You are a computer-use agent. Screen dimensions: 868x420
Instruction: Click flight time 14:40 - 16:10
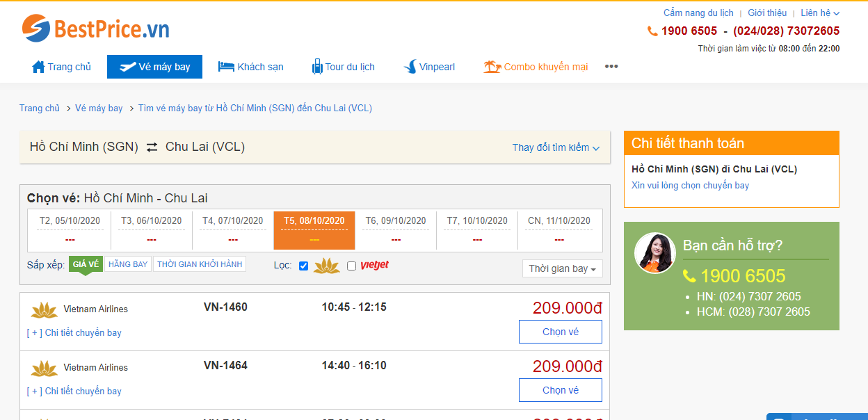(x=354, y=365)
